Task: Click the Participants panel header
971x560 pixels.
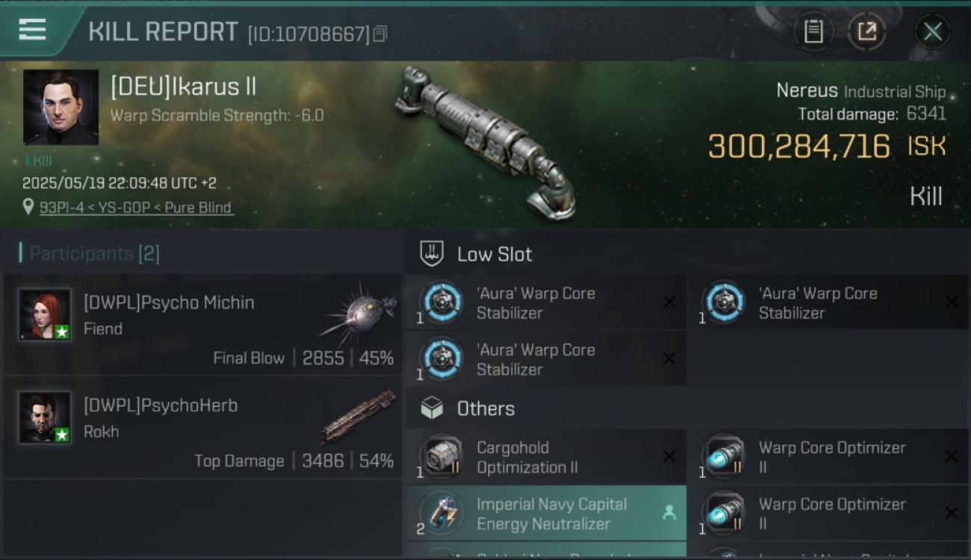Action: (x=90, y=253)
